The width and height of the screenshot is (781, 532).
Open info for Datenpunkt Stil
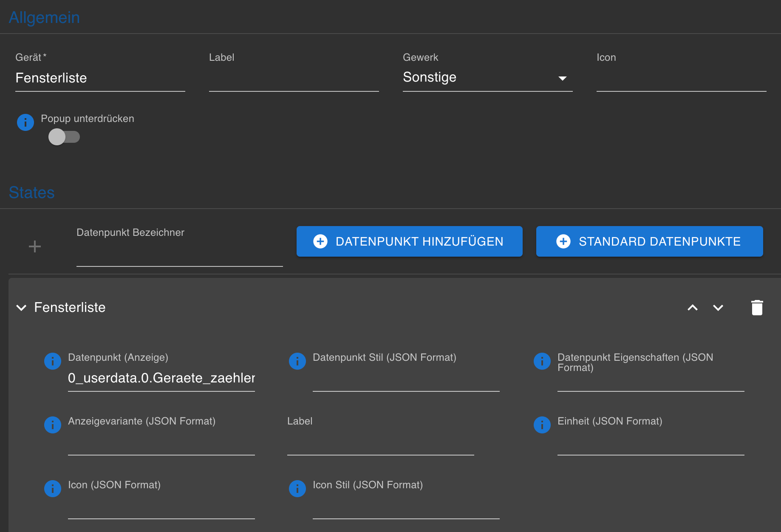[297, 361]
